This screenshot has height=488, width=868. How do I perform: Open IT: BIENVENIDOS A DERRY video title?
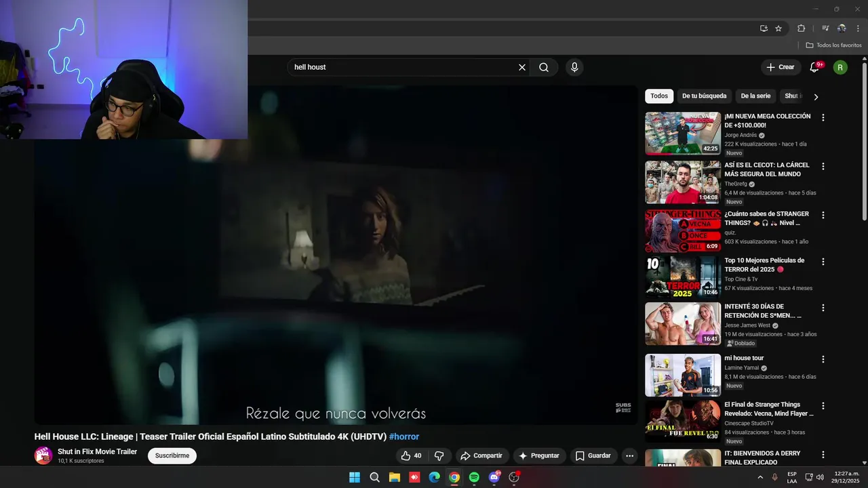pos(762,457)
